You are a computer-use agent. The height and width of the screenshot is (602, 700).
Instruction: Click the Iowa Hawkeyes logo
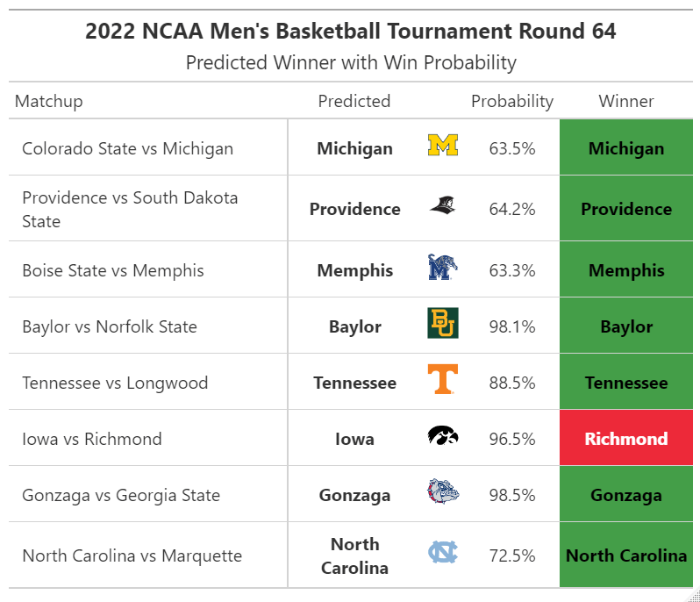point(443,436)
